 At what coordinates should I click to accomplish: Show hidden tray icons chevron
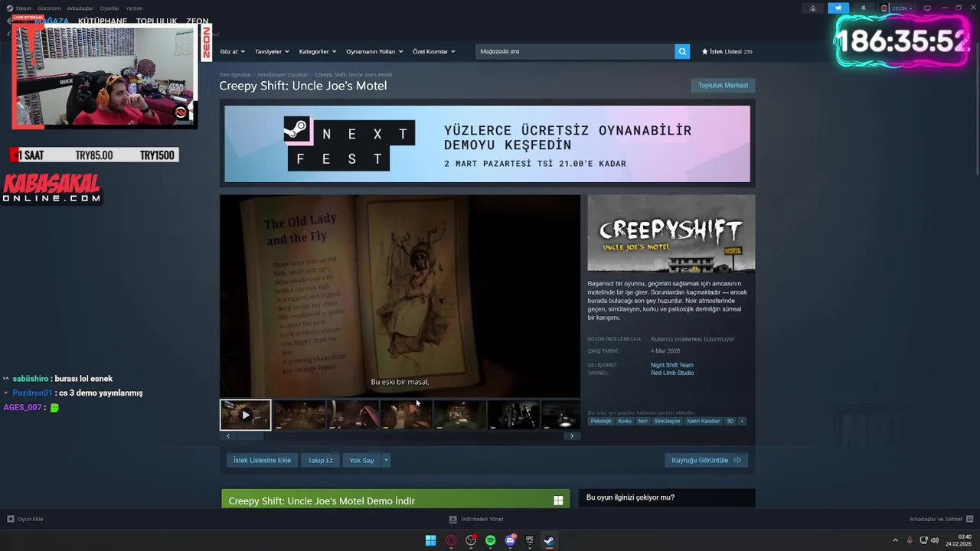pyautogui.click(x=895, y=540)
